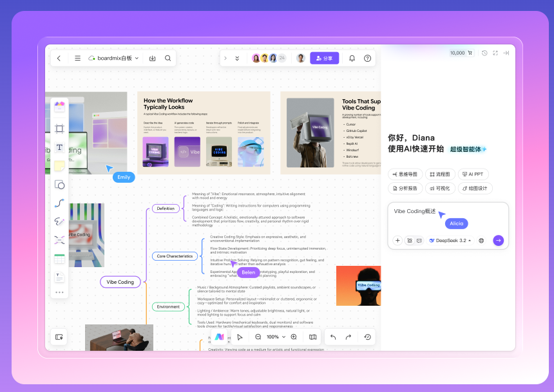554x392 pixels.
Task: Toggle the minimap icon
Action: (x=312, y=337)
